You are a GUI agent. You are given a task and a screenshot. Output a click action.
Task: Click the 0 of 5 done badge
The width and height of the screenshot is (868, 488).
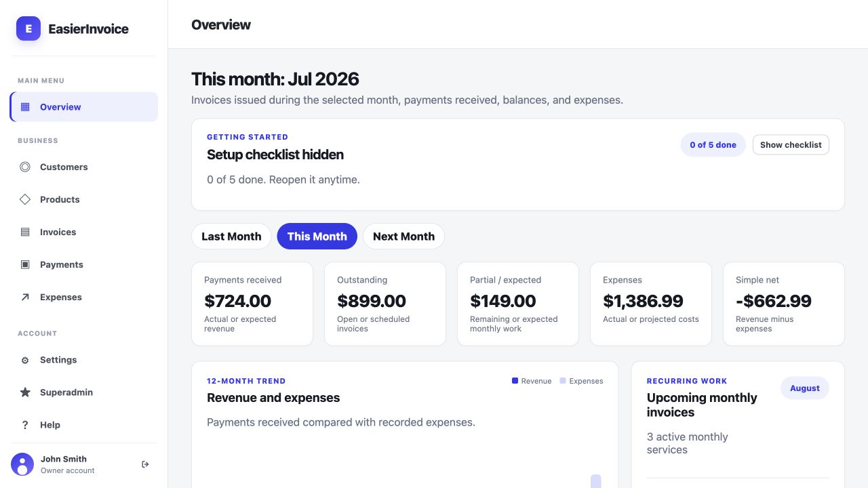pyautogui.click(x=713, y=144)
